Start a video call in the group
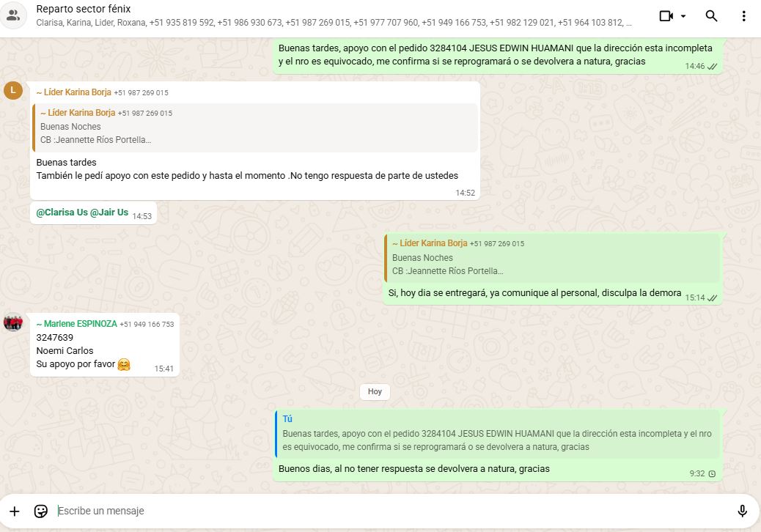This screenshot has height=532, width=761. [x=666, y=16]
